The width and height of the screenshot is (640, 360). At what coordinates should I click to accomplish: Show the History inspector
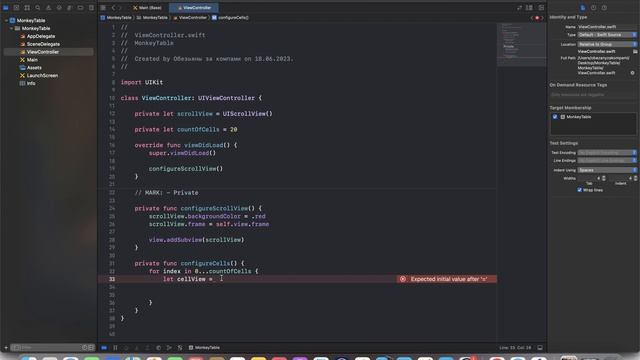click(x=593, y=8)
